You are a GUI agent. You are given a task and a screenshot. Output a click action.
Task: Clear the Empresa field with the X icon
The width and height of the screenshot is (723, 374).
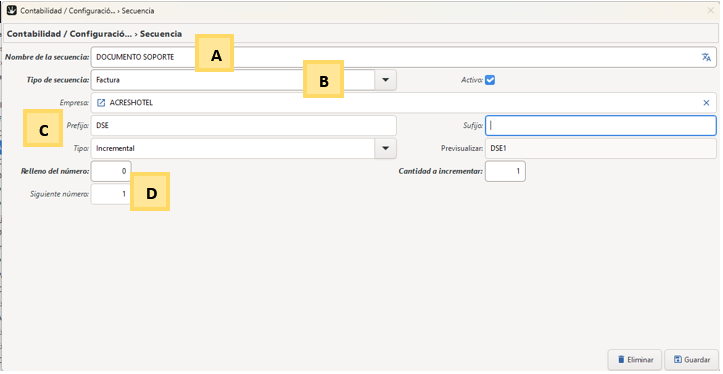pyautogui.click(x=706, y=103)
